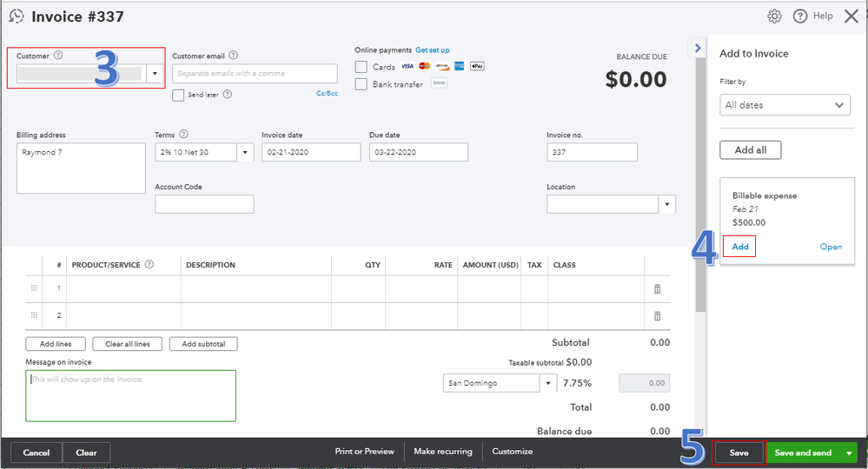This screenshot has width=868, height=469.
Task: Click the Description cell in line 2
Action: 255,316
